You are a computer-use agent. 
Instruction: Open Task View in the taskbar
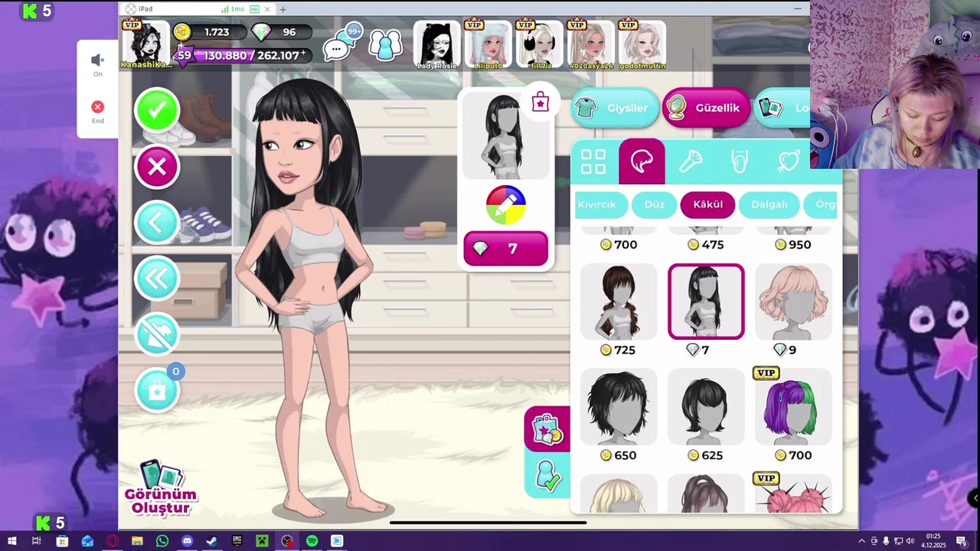[x=37, y=541]
